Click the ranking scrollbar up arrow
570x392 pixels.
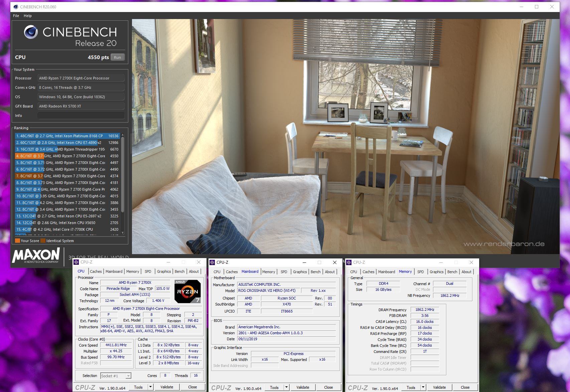point(123,135)
